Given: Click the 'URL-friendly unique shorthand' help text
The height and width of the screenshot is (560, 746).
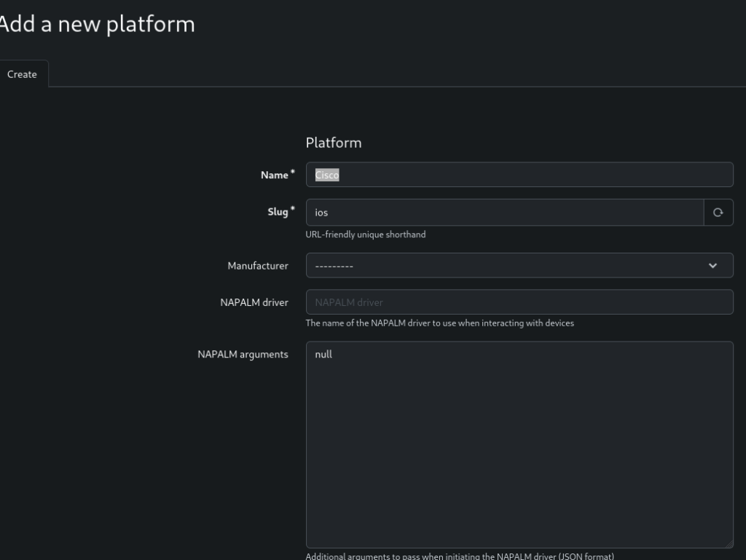Looking at the screenshot, I should tap(365, 235).
